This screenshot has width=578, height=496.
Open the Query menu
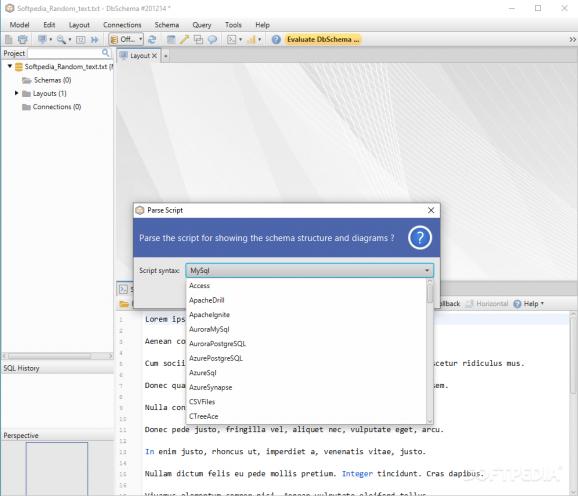(x=202, y=25)
